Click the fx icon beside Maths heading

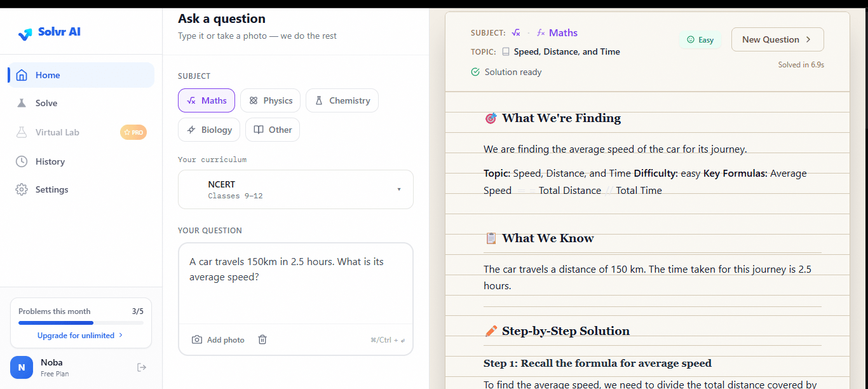click(541, 32)
